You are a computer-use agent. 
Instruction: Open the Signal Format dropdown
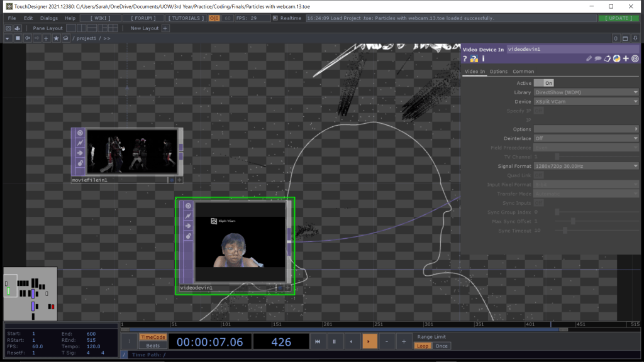coord(586,166)
